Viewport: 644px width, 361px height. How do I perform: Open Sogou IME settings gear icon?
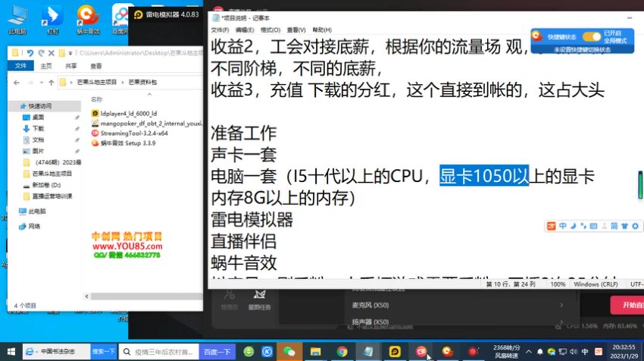pyautogui.click(x=636, y=226)
